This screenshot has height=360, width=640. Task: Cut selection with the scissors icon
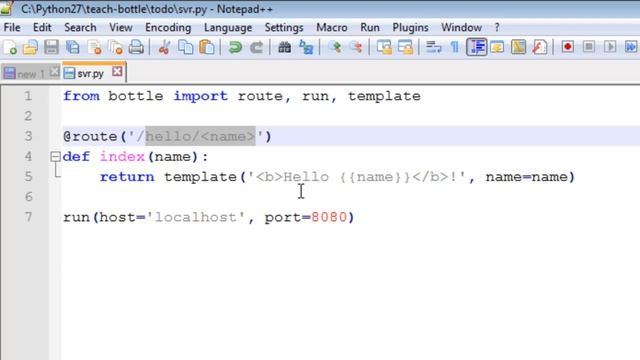tap(164, 47)
